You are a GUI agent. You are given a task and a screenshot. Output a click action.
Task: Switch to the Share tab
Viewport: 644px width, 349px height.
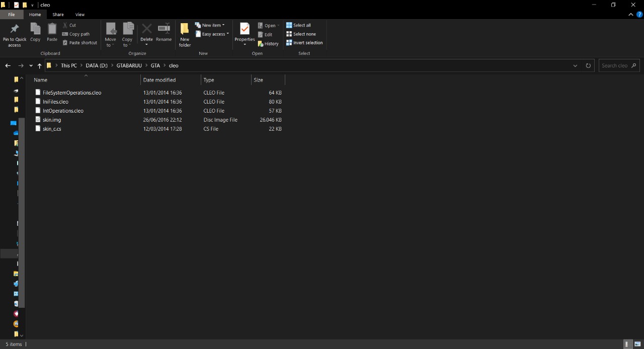pyautogui.click(x=58, y=15)
